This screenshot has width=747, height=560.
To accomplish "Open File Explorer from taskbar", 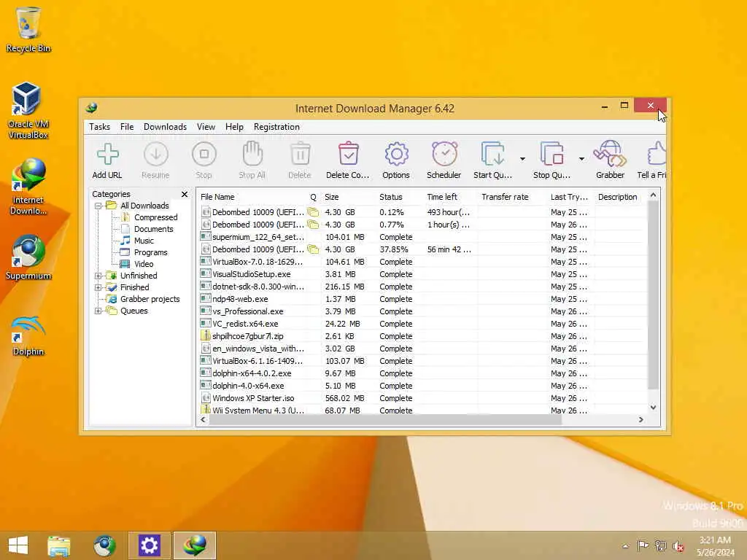I will click(x=59, y=545).
